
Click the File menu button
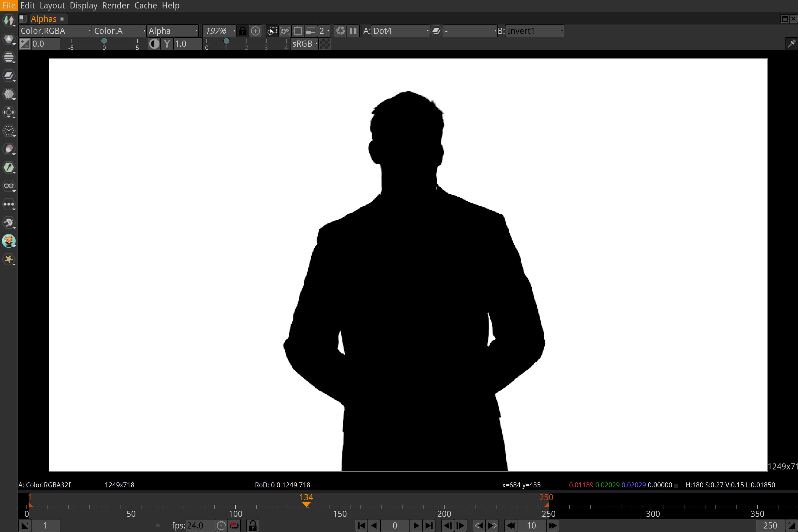[x=9, y=6]
